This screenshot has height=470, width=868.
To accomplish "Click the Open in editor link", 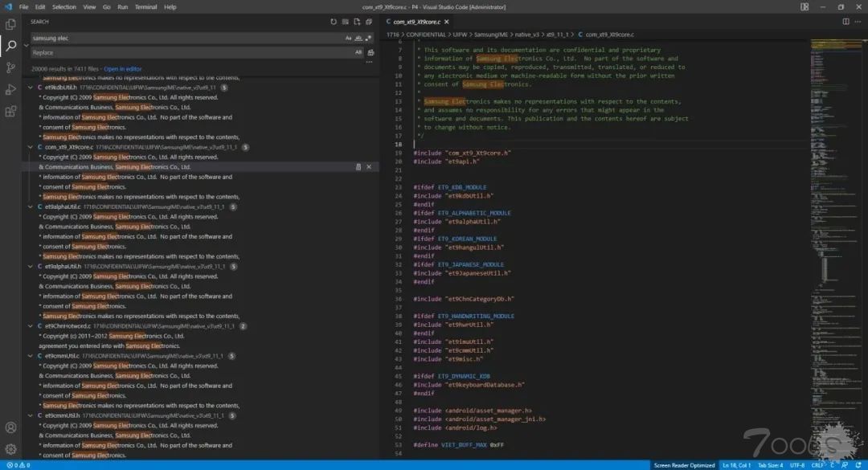I will [122, 69].
